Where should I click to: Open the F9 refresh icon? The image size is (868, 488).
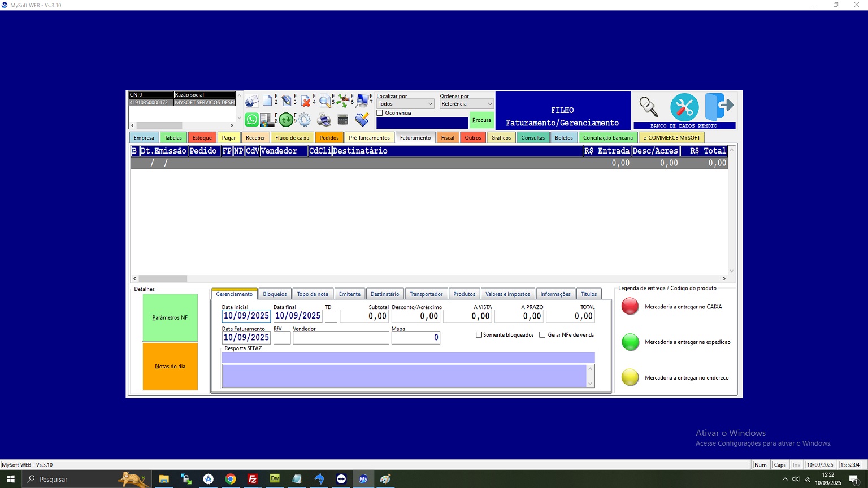(286, 119)
